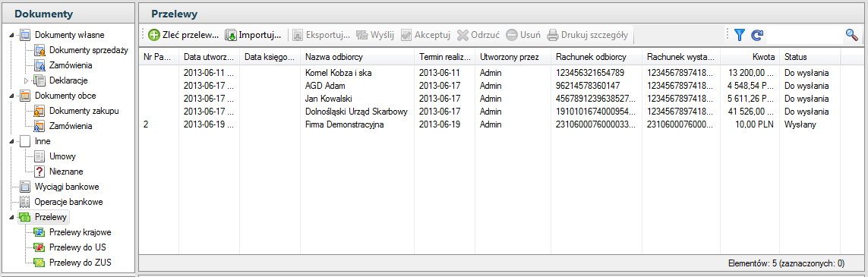Click the Usuń toolbar button
Screen dimensions: 868x277
point(523,35)
